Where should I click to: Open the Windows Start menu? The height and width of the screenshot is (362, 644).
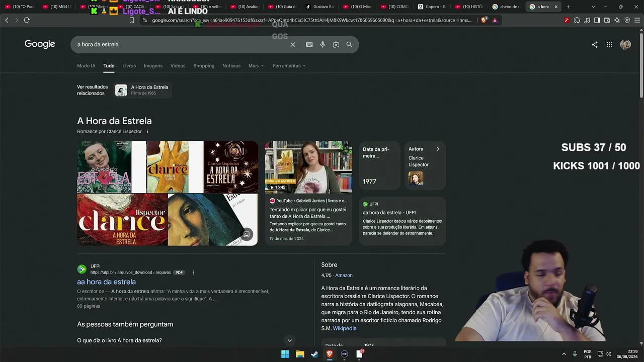click(285, 354)
